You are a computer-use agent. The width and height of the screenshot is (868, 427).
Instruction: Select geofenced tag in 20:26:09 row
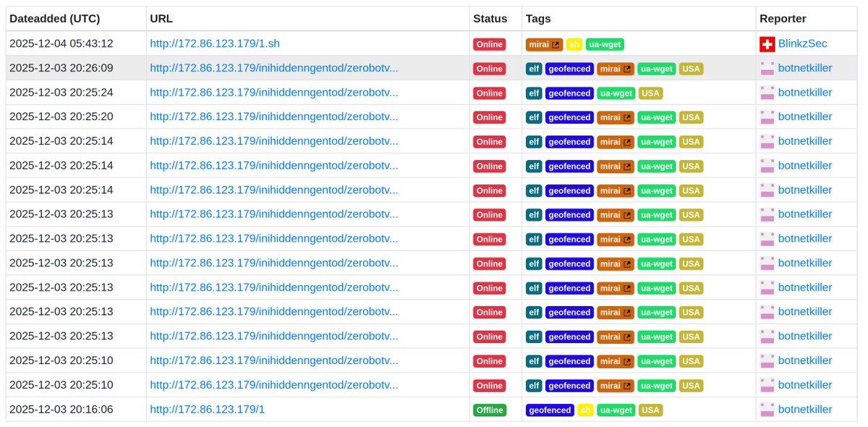(569, 69)
